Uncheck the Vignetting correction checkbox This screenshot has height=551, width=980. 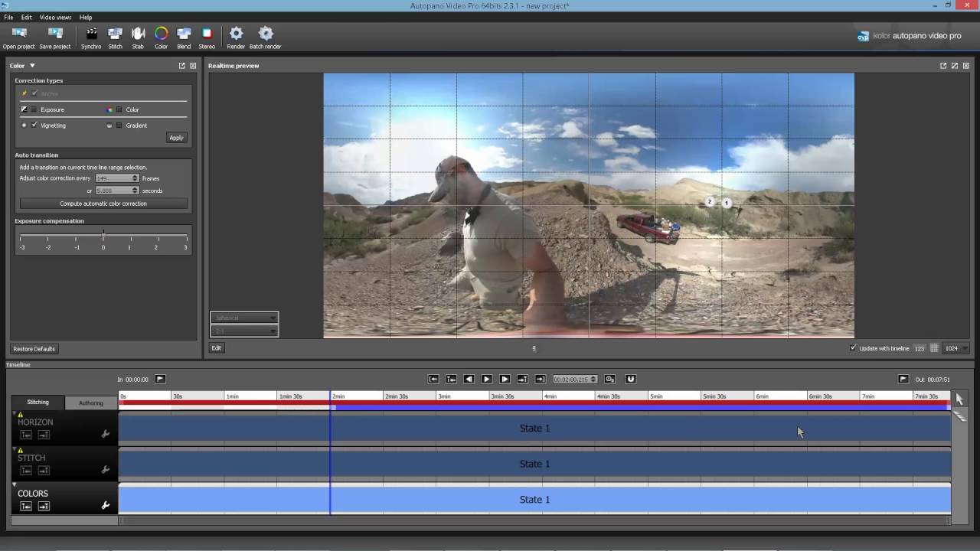coord(34,125)
